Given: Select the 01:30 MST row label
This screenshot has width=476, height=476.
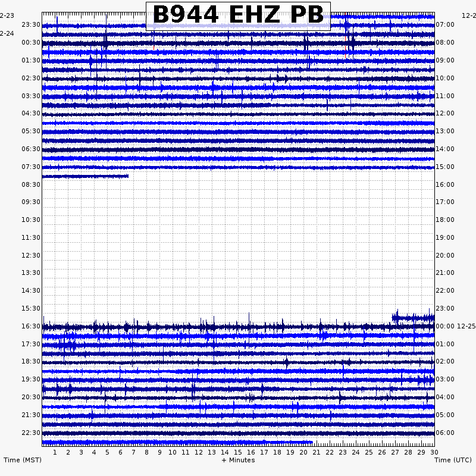Looking at the screenshot, I should pyautogui.click(x=31, y=61).
